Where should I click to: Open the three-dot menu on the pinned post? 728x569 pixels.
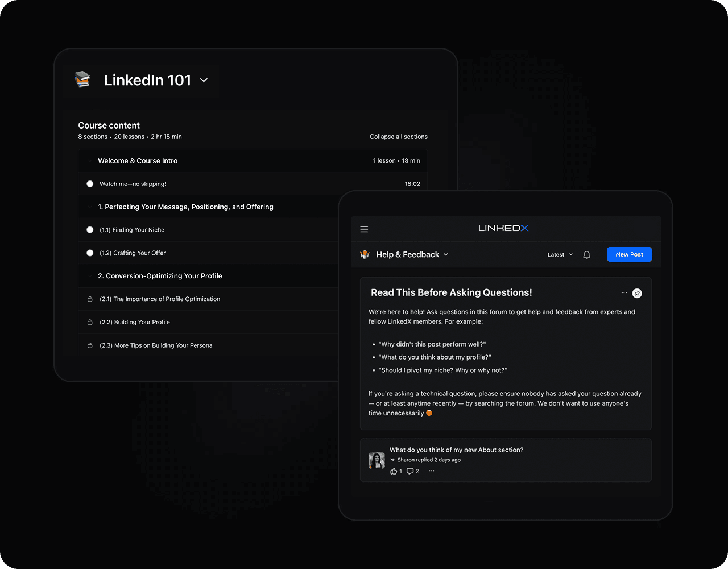point(624,292)
